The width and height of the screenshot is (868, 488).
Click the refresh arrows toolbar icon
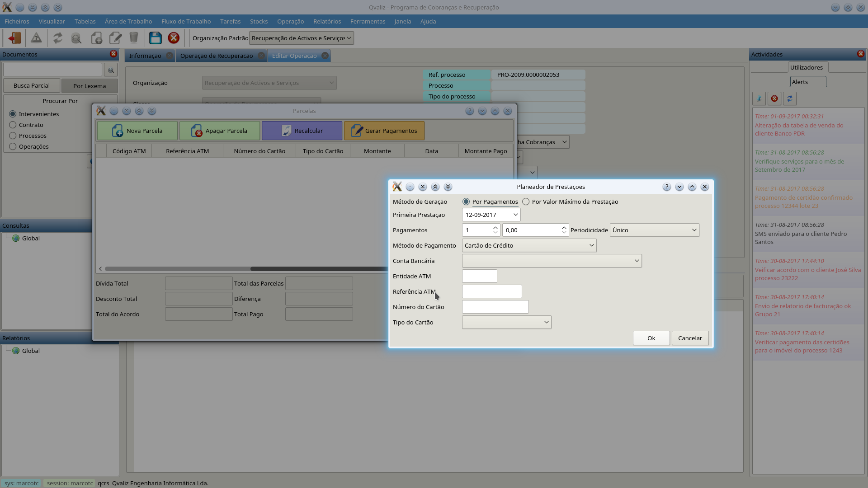click(57, 38)
